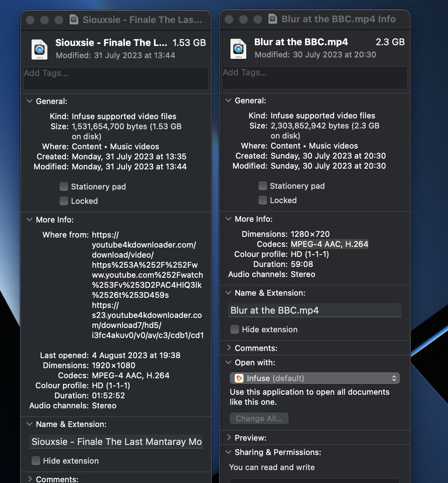Close the Siouxsie Info window
Image resolution: width=448 pixels, height=483 pixels.
coord(30,20)
